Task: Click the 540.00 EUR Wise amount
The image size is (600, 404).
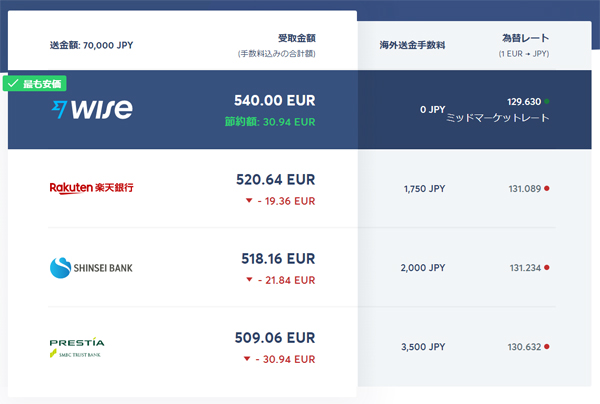Action: (x=273, y=101)
